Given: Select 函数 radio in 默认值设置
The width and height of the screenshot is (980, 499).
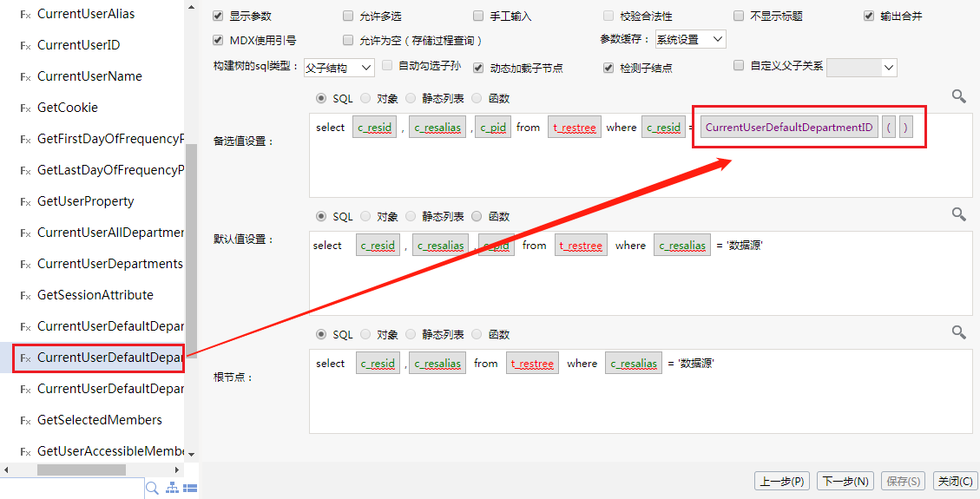Looking at the screenshot, I should 477,216.
